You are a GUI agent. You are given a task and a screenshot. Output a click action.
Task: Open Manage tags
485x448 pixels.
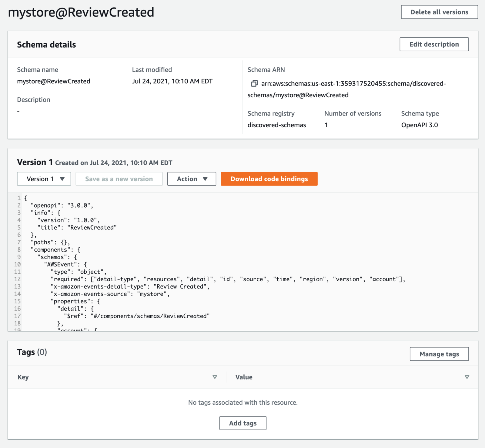(x=439, y=354)
